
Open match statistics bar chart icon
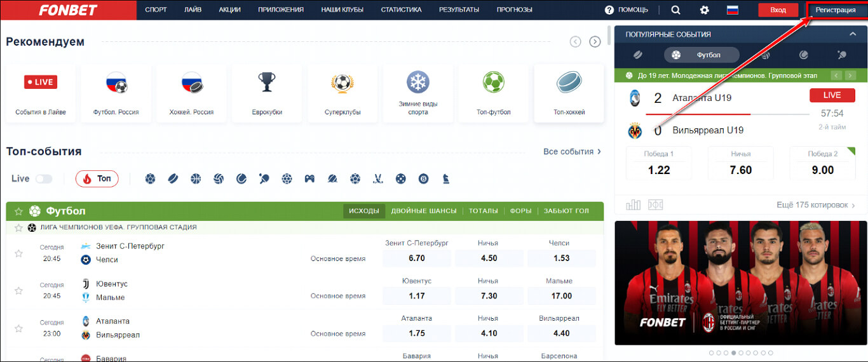pyautogui.click(x=633, y=204)
